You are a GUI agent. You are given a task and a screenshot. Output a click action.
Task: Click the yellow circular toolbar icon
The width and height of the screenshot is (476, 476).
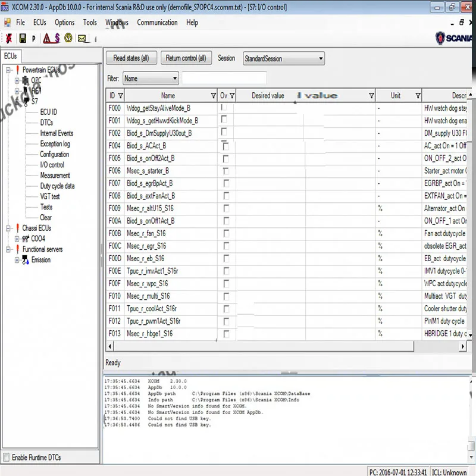pos(68,38)
